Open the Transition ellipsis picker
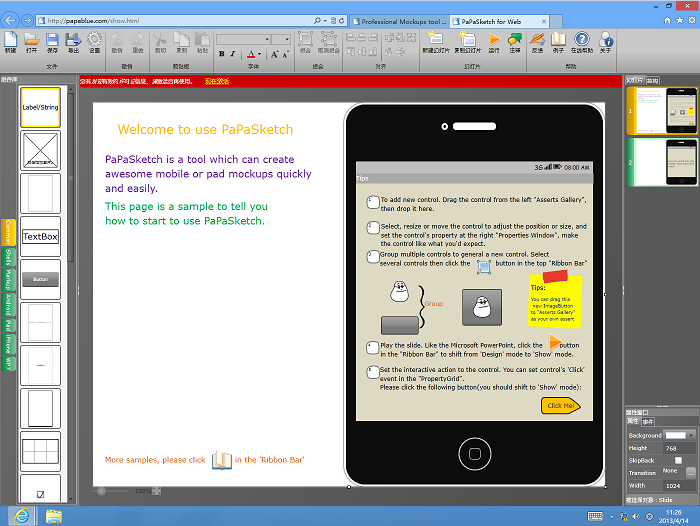The height and width of the screenshot is (526, 700). tap(691, 472)
